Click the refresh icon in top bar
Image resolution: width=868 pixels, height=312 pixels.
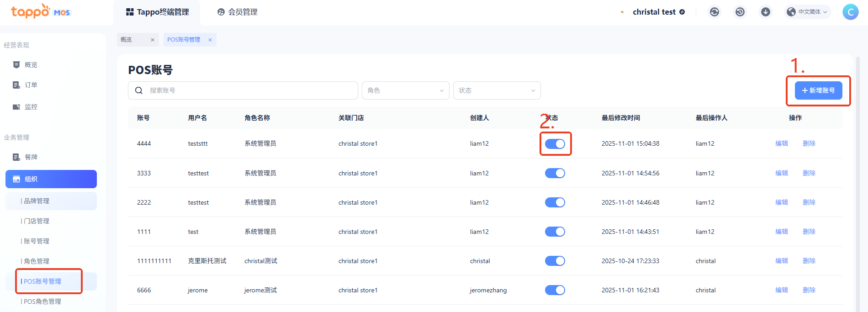click(715, 12)
